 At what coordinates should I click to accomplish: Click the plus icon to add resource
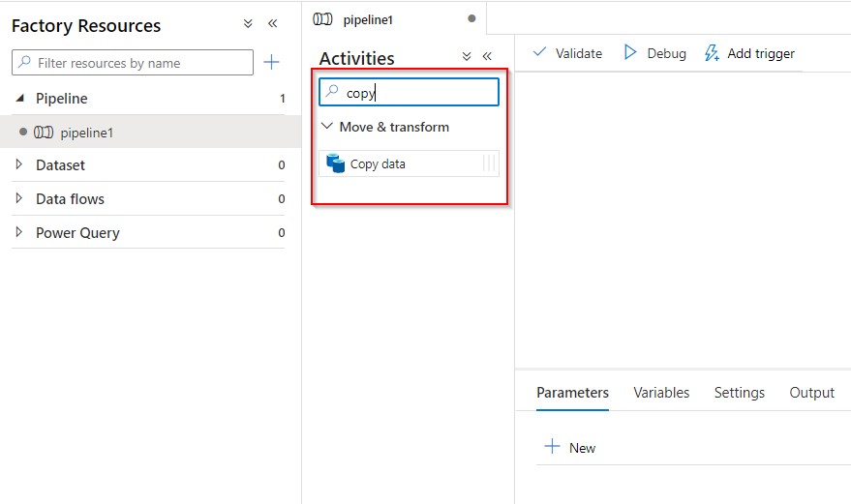[271, 62]
